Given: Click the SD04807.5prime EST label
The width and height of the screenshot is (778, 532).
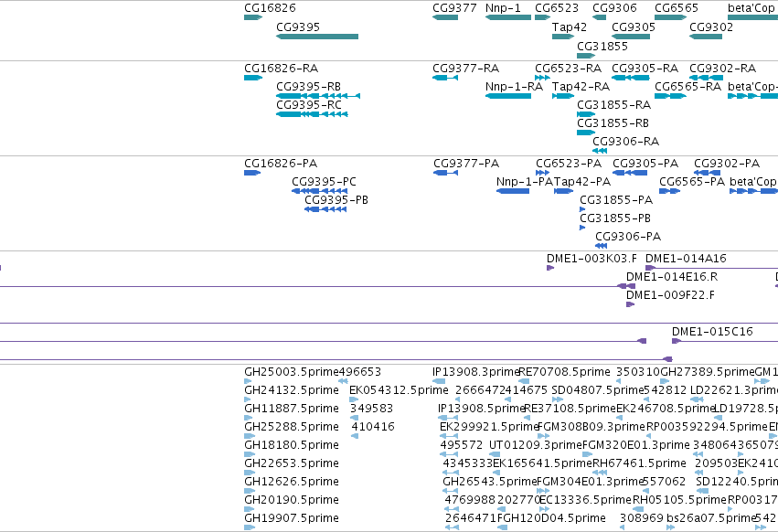Looking at the screenshot, I should click(597, 390).
